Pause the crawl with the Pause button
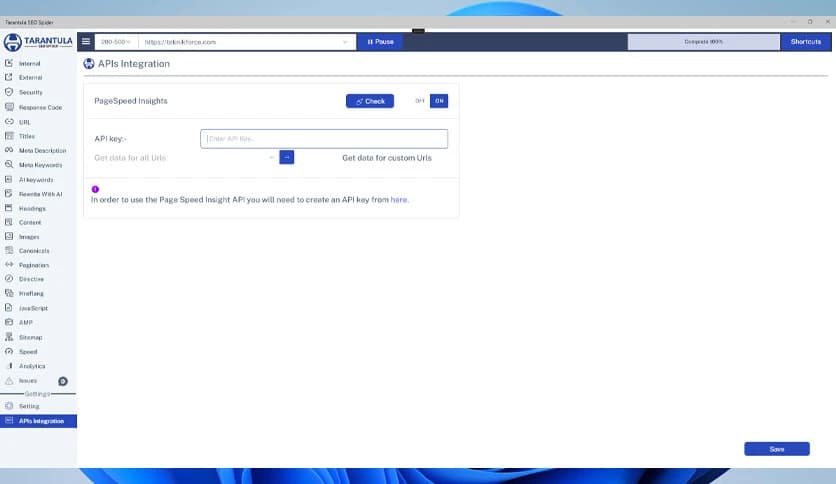The image size is (836, 484). [x=380, y=42]
